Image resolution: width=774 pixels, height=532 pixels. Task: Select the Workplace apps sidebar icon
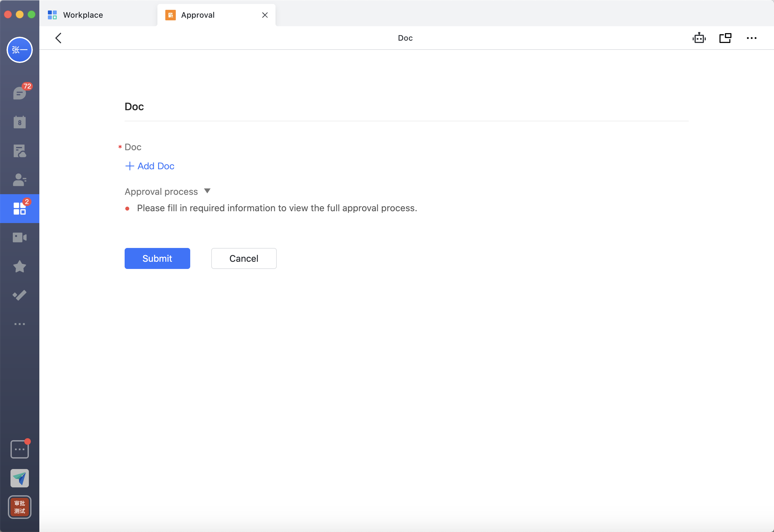[x=20, y=208]
